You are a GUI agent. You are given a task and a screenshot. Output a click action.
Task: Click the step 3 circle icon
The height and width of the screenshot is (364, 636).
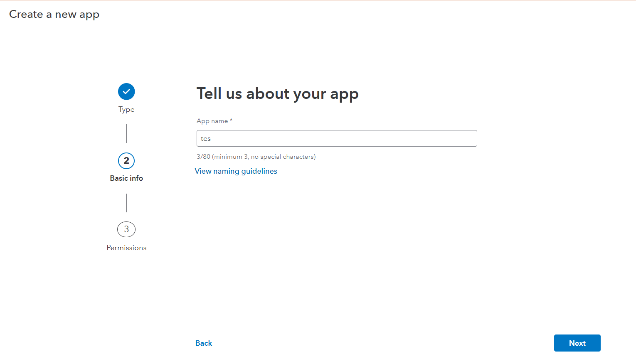point(126,229)
